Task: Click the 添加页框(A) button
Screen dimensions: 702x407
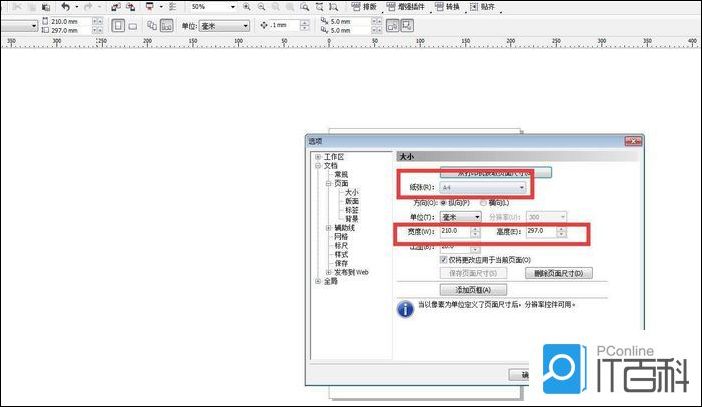Action: click(474, 290)
